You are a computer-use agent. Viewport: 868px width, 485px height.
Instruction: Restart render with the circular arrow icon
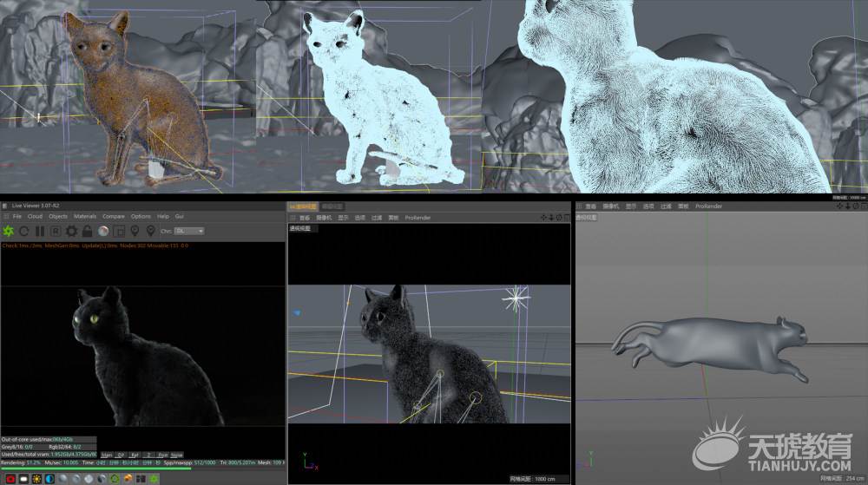24,231
